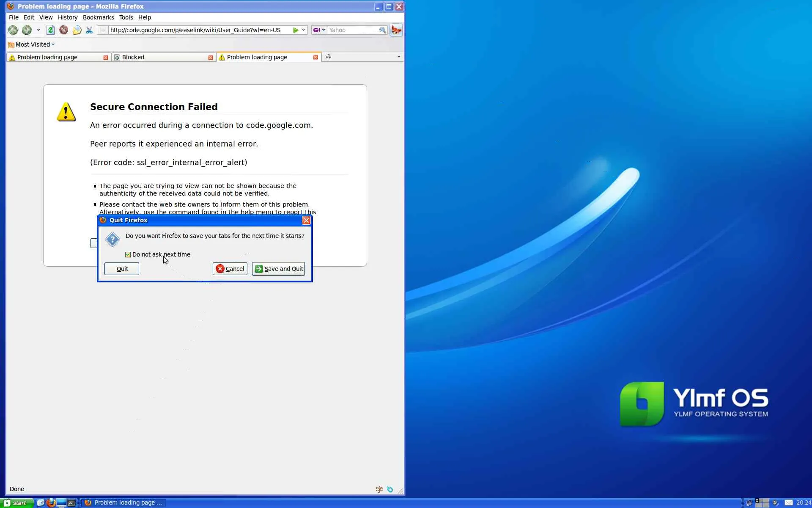Click the green Reload page icon

[50, 30]
